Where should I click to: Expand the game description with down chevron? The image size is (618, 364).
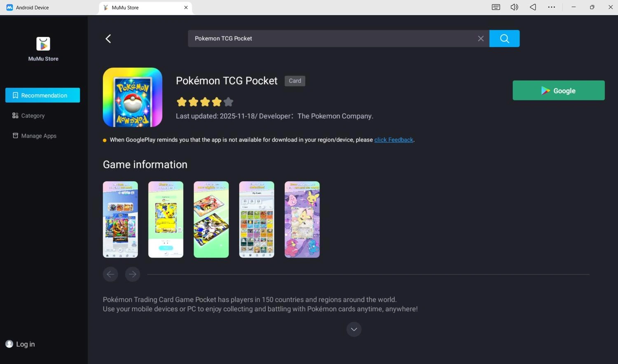tap(353, 329)
